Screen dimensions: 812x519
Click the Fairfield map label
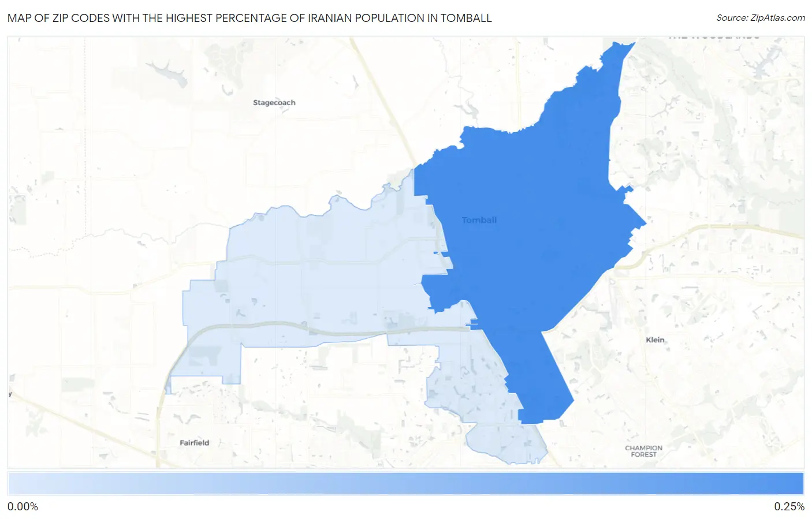(x=195, y=443)
